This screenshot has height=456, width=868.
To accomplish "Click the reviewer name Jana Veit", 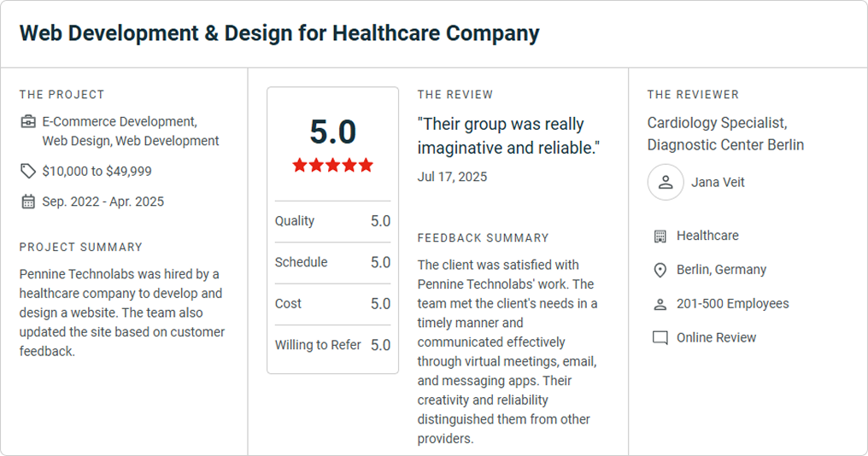I will [x=718, y=182].
